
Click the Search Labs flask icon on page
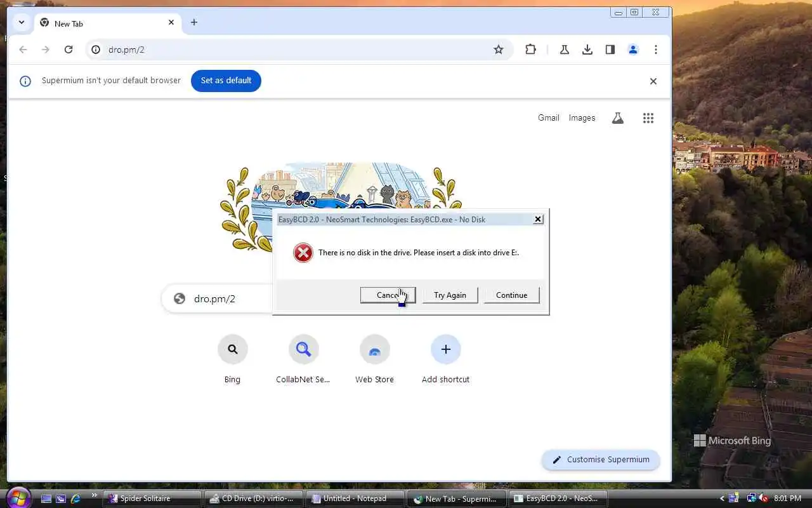[617, 118]
